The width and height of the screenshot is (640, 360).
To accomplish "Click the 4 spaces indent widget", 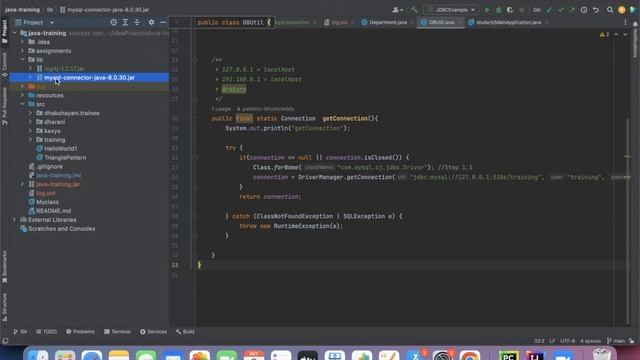I will (590, 341).
